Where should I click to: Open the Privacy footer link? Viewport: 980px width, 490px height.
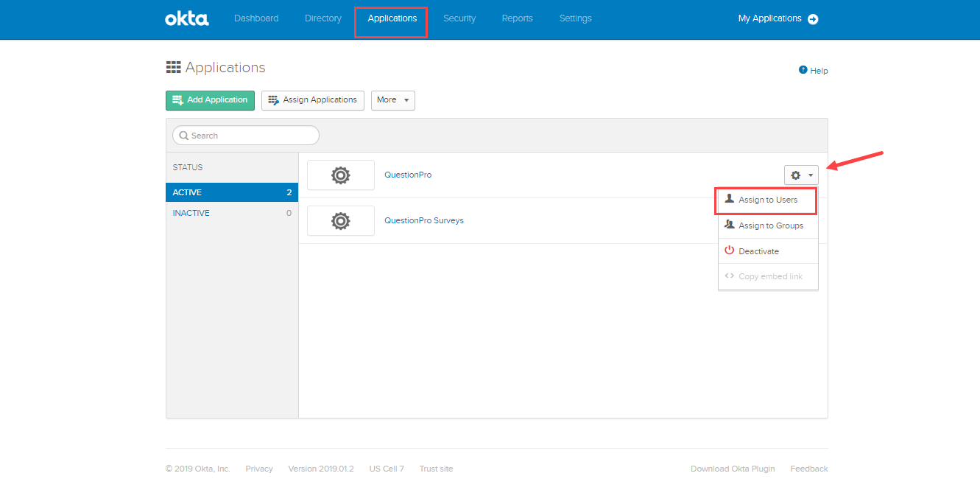[x=259, y=469]
